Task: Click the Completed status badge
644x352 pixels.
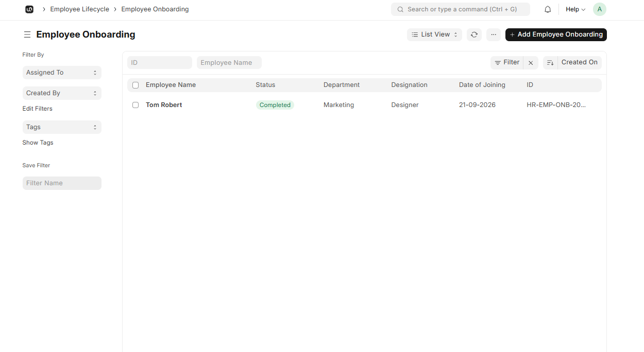Action: point(275,105)
